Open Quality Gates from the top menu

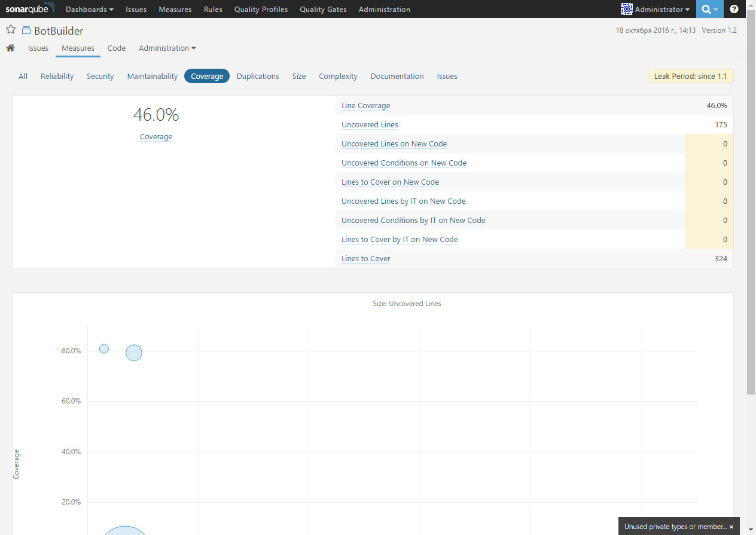[x=323, y=9]
